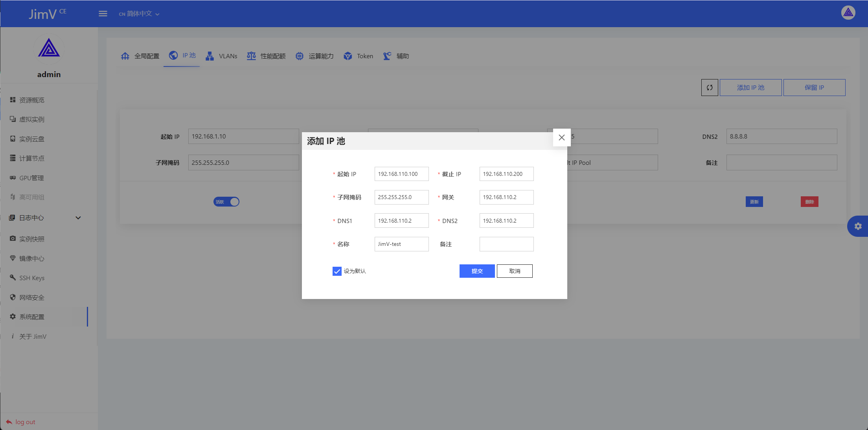Switch to the Token tab
The width and height of the screenshot is (868, 430).
coord(358,56)
